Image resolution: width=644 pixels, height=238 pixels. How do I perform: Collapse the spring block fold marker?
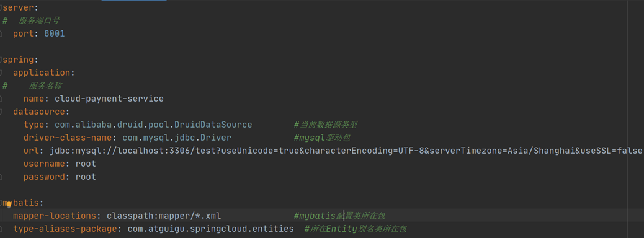pos(1,59)
